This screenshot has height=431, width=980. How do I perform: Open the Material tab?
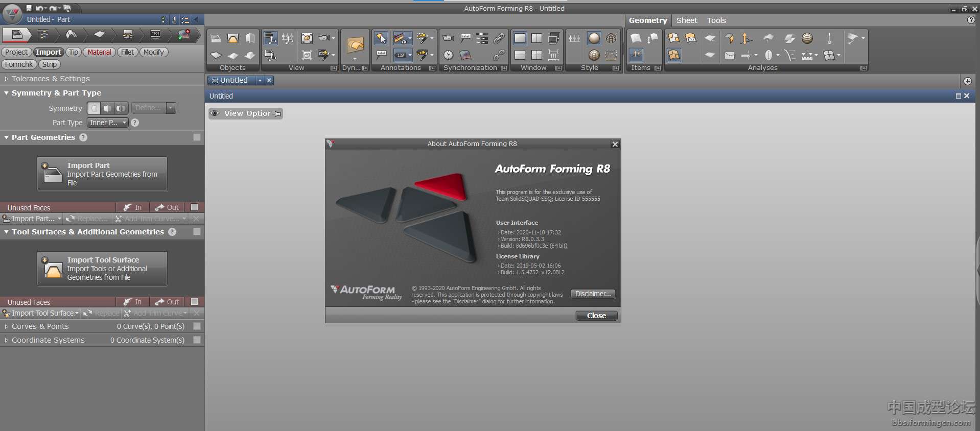99,52
